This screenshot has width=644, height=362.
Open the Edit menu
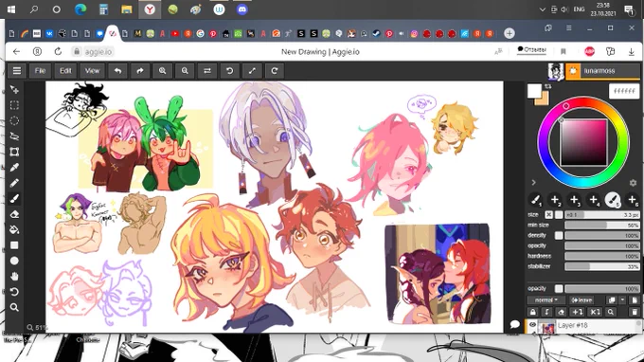pos(65,71)
